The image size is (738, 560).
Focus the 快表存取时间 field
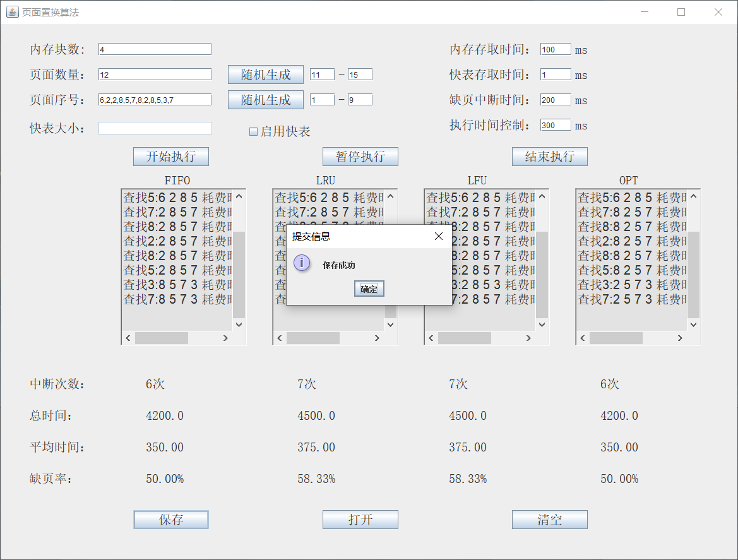(556, 74)
